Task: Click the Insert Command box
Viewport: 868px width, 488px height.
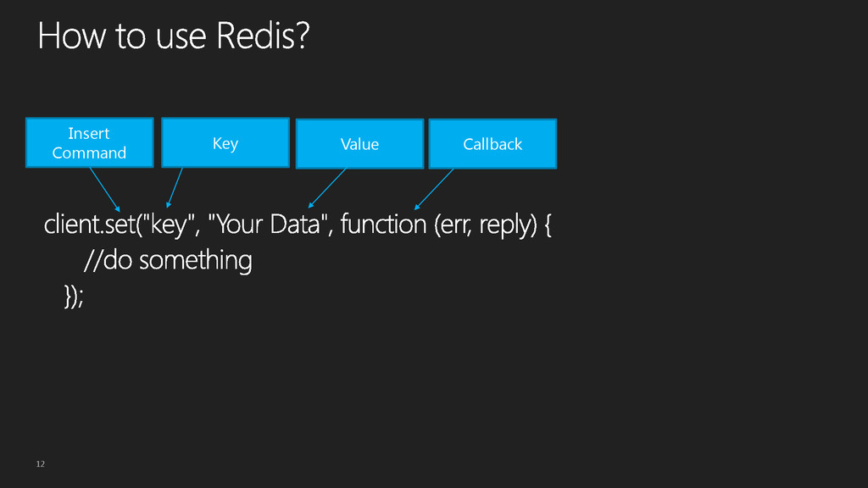Action: [90, 142]
